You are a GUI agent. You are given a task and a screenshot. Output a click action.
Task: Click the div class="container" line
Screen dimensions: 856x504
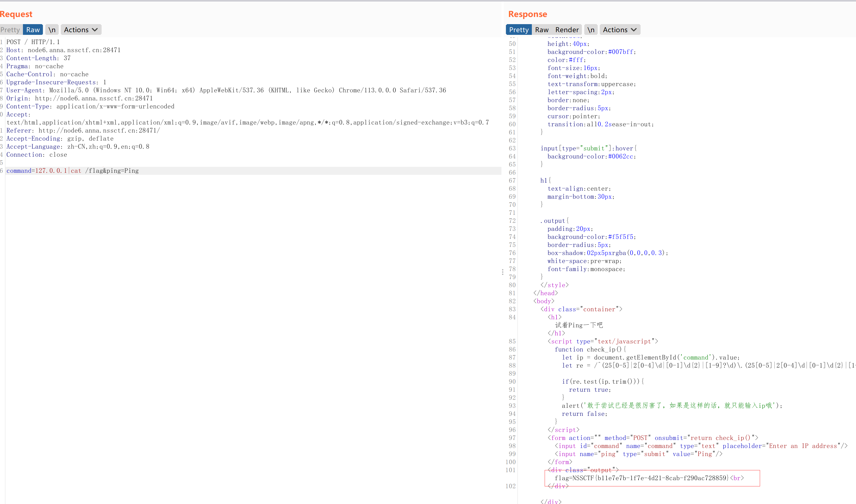coord(582,309)
